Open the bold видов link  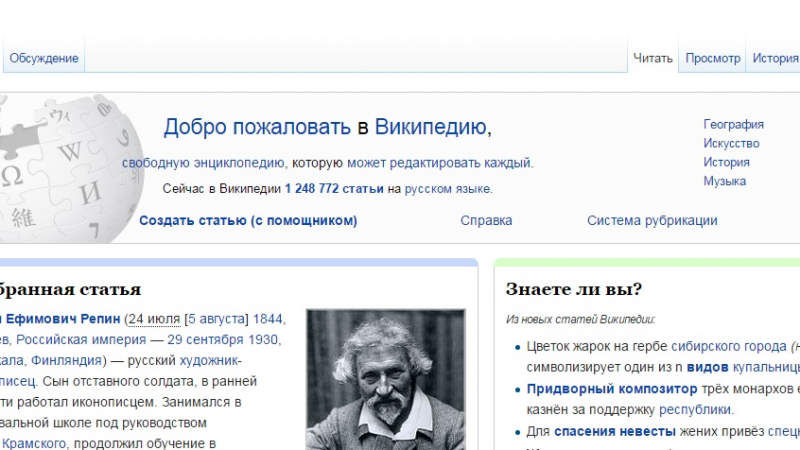[x=707, y=367]
